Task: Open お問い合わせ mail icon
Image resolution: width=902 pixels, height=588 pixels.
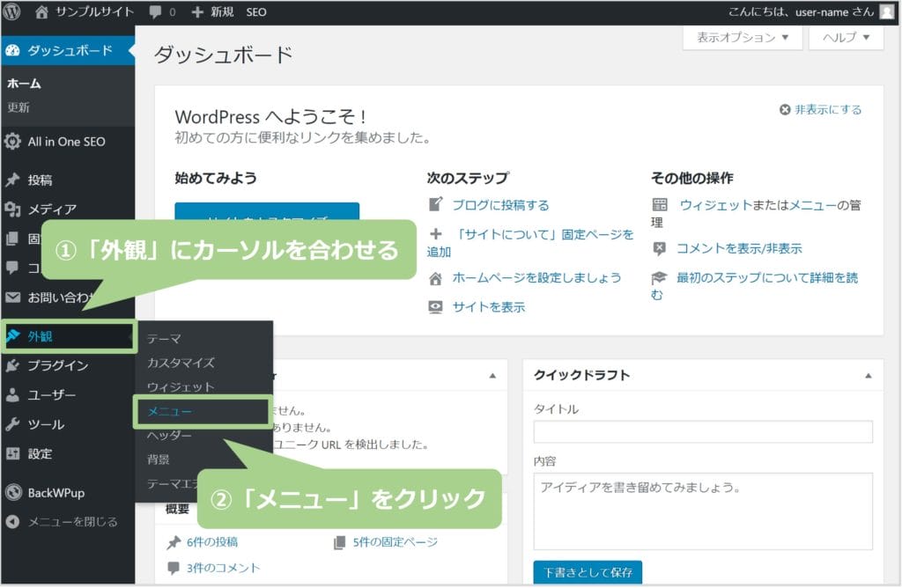Action: tap(12, 298)
